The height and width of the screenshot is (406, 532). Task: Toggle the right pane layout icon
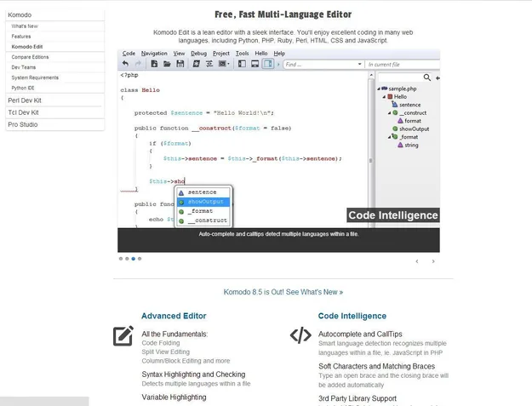268,64
